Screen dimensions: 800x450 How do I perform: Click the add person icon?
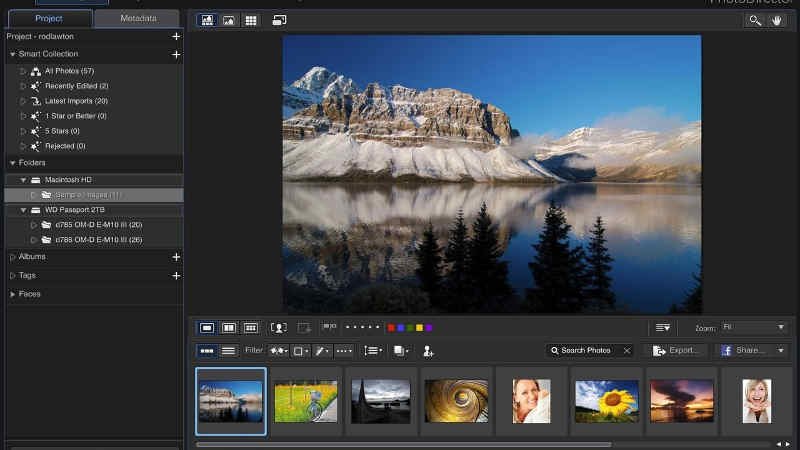click(428, 351)
